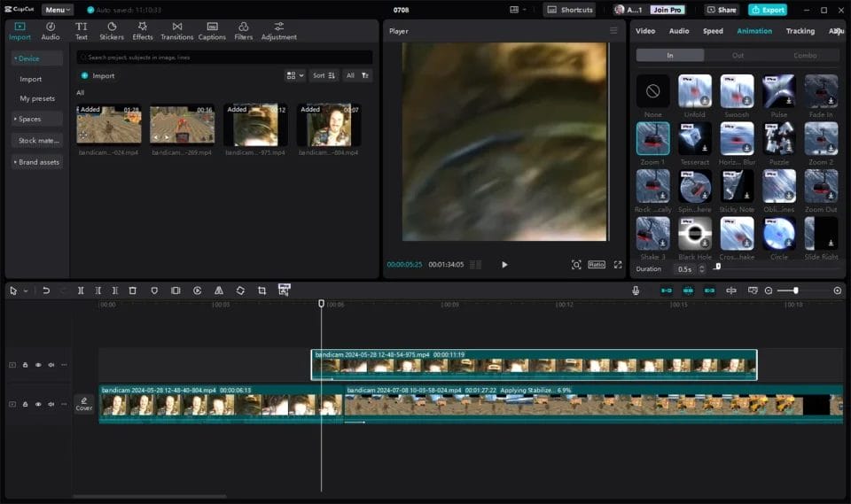Click the Split clip tool in timeline toolbar
This screenshot has height=504, width=851.
click(x=81, y=291)
